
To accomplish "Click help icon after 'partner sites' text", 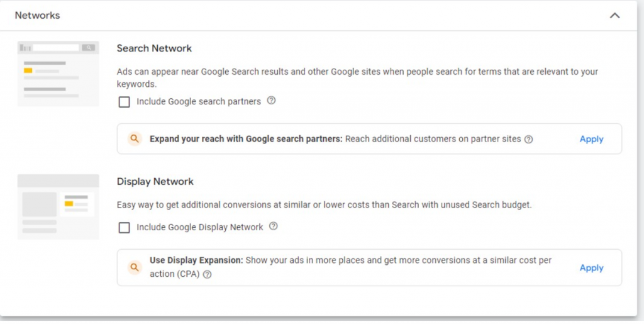I will [x=528, y=140].
